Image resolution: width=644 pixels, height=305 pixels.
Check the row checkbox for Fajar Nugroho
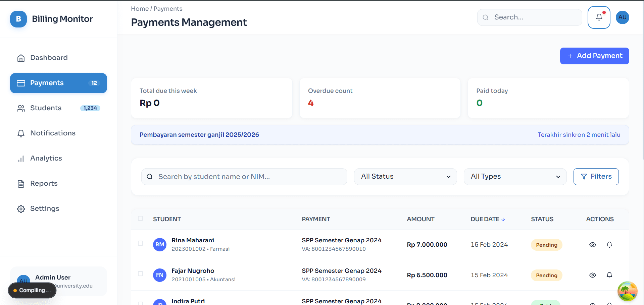(x=141, y=274)
